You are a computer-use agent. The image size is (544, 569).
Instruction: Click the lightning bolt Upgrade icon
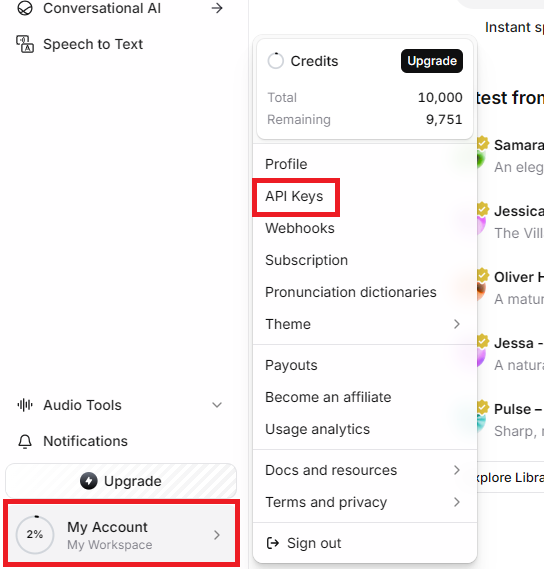tap(89, 481)
